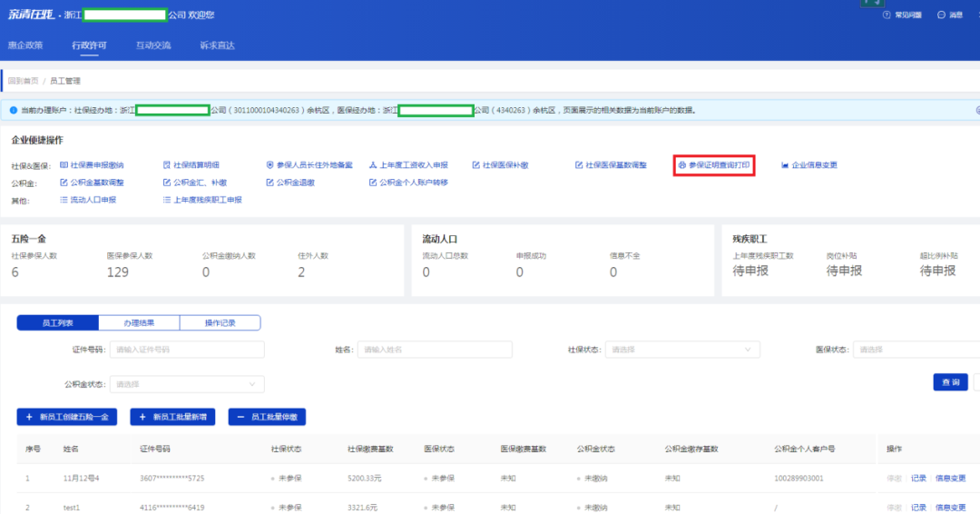
Task: Open 社保结算明细 via its icon
Action: pyautogui.click(x=166, y=165)
